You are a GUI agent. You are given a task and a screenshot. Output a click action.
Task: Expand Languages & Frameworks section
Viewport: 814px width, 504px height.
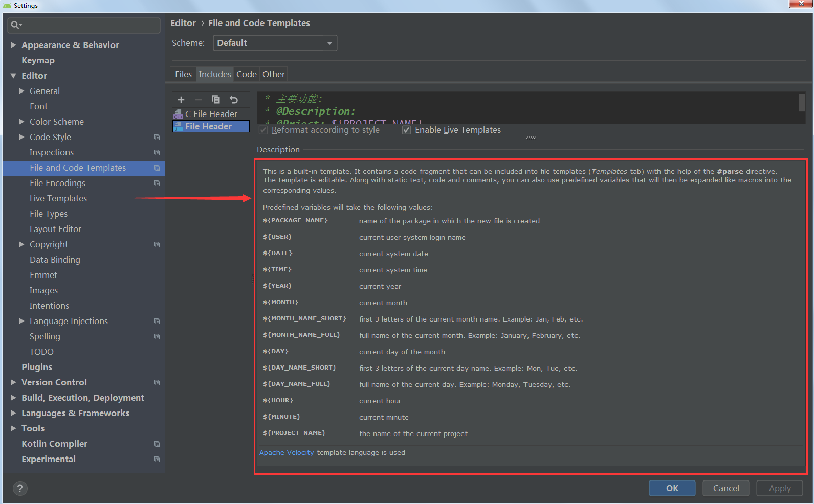pos(13,413)
